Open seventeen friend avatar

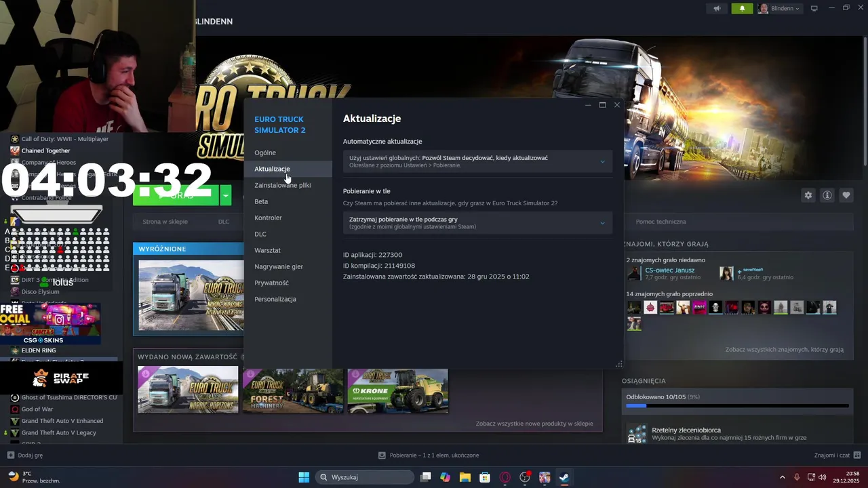point(726,273)
